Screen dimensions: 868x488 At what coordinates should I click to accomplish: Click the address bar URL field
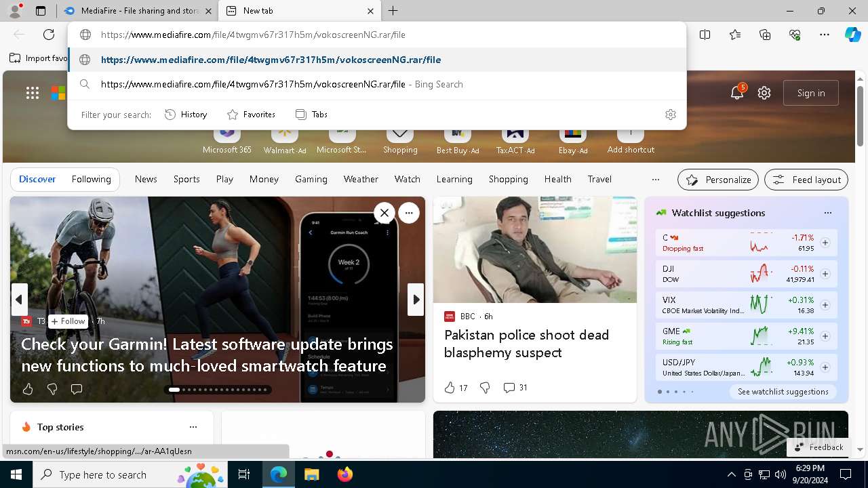click(377, 35)
